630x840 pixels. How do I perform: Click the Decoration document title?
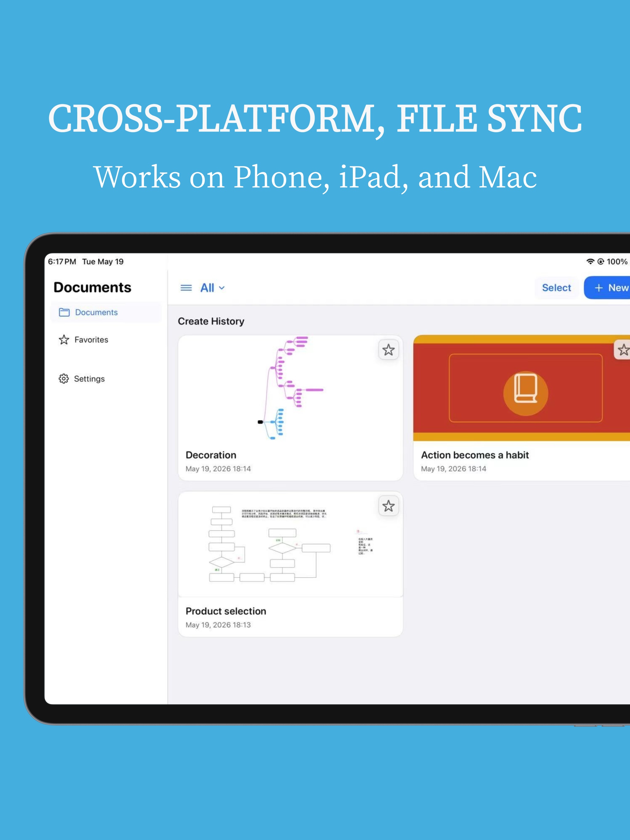coord(211,455)
